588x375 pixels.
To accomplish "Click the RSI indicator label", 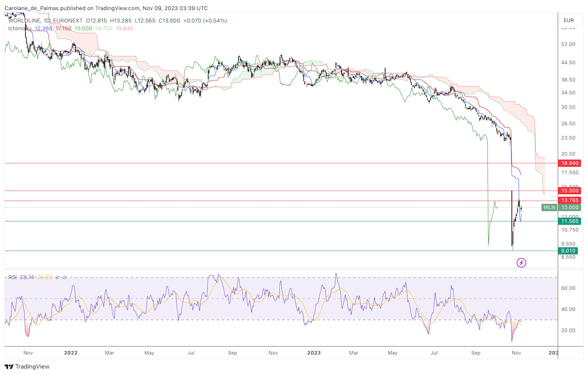I will 12,277.
